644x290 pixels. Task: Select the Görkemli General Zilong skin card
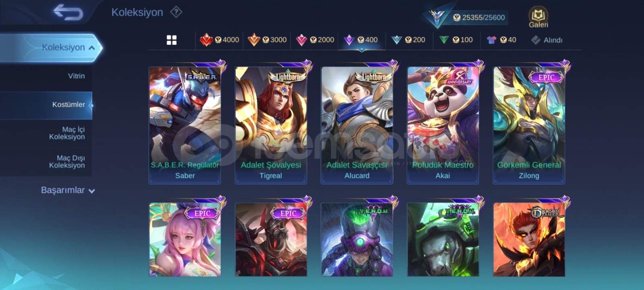[529, 125]
